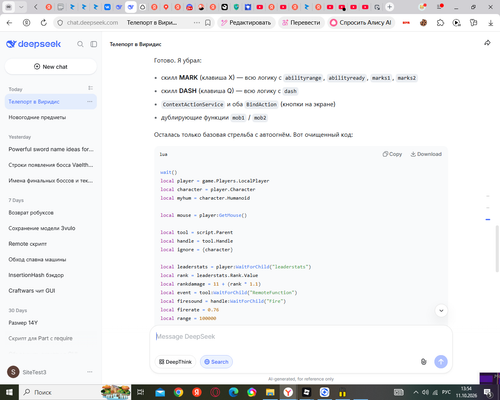Download the Lua code block
500x400 pixels.
click(426, 154)
